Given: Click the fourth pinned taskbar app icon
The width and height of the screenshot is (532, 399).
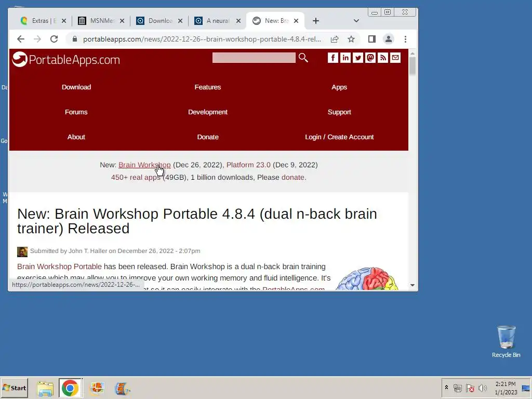Looking at the screenshot, I should (123, 389).
